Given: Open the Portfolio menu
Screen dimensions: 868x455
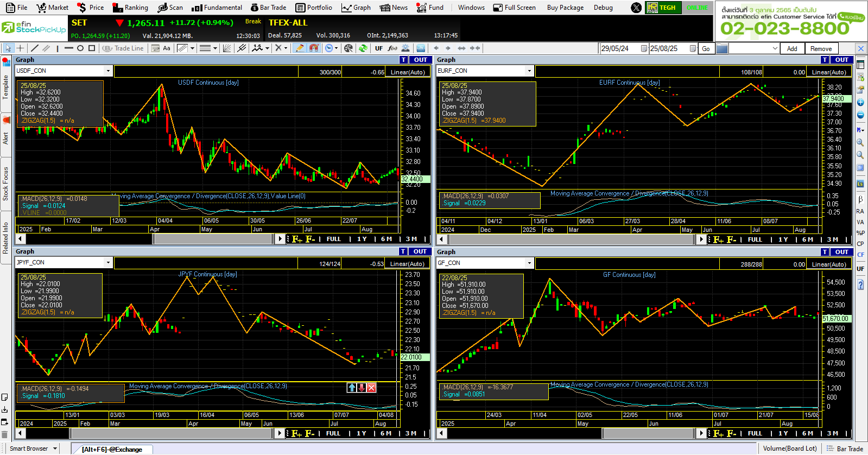Looking at the screenshot, I should click(x=314, y=8).
